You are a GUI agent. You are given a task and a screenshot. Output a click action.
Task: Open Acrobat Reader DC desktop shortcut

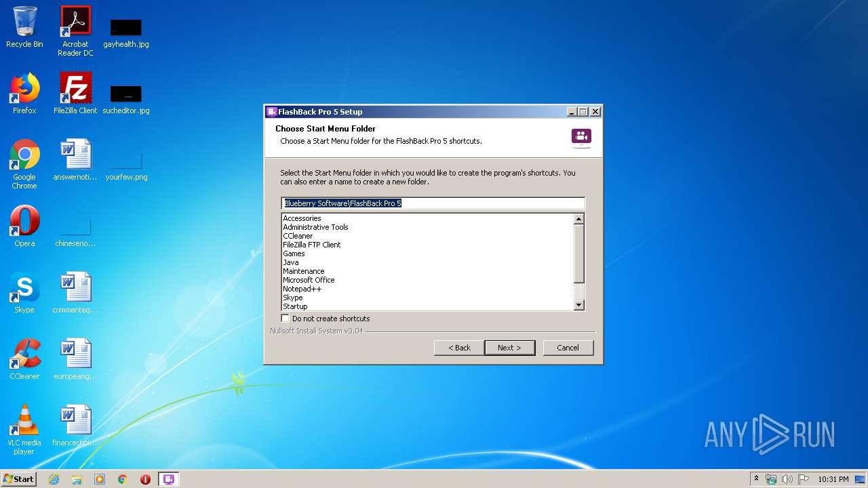(75, 31)
